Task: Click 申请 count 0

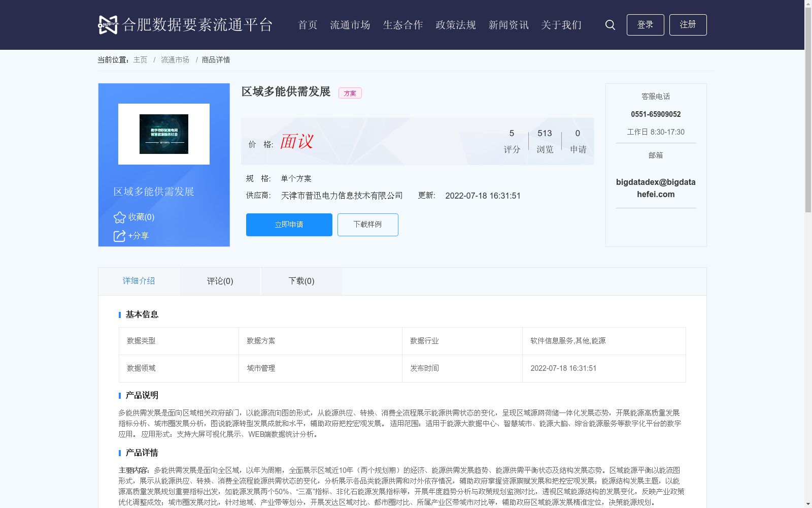Action: click(578, 133)
